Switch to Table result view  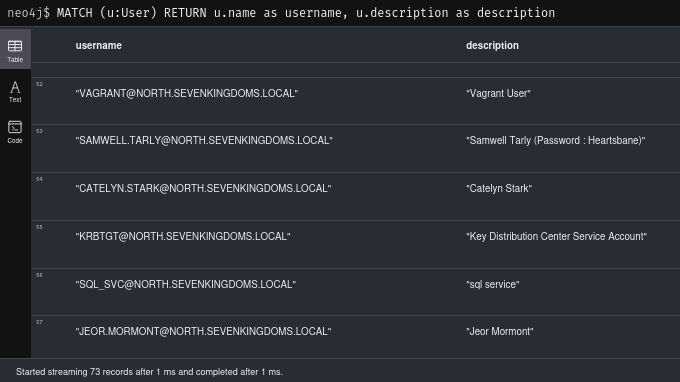click(15, 50)
